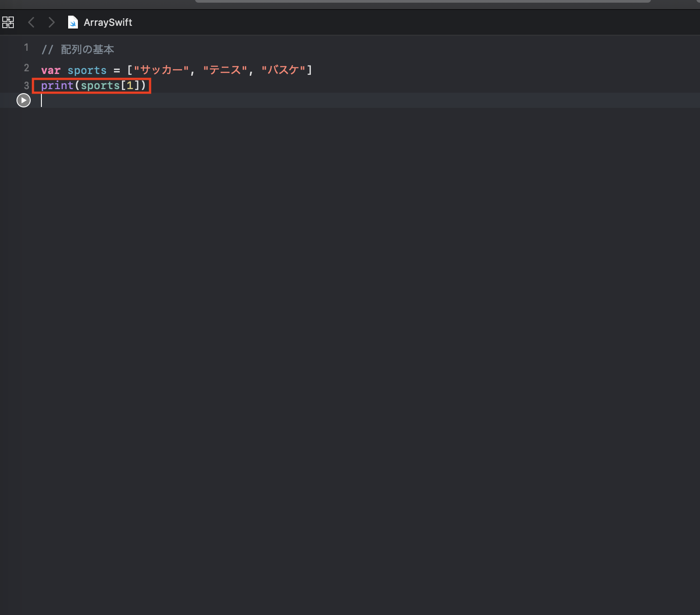Viewport: 700px width, 615px height.
Task: Click the string "テニス" in the array
Action: pyautogui.click(x=225, y=70)
